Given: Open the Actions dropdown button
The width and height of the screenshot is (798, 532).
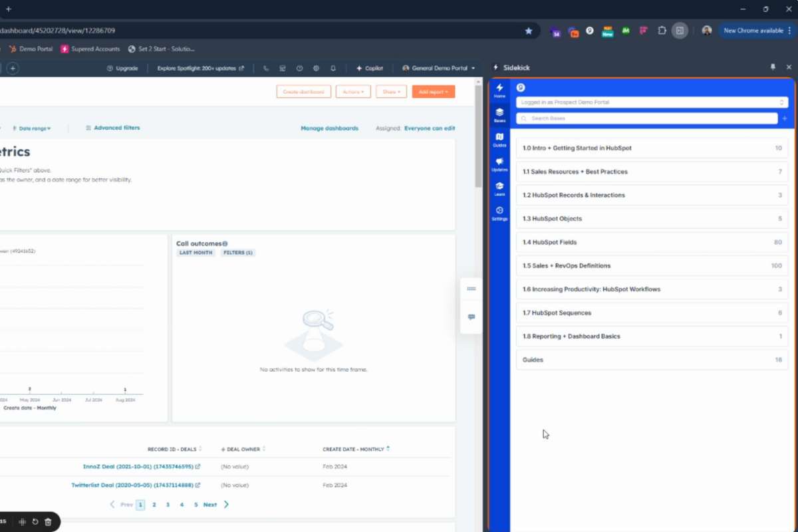Looking at the screenshot, I should 353,92.
